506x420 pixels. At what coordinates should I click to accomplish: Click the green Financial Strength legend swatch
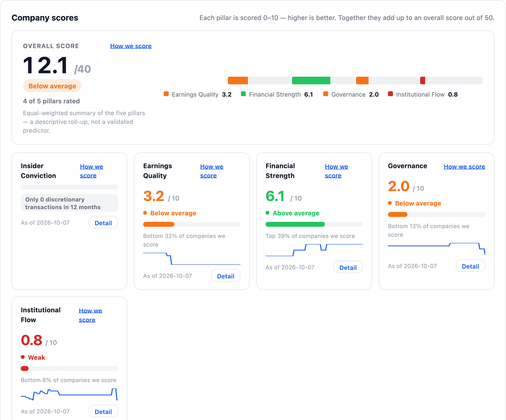243,94
